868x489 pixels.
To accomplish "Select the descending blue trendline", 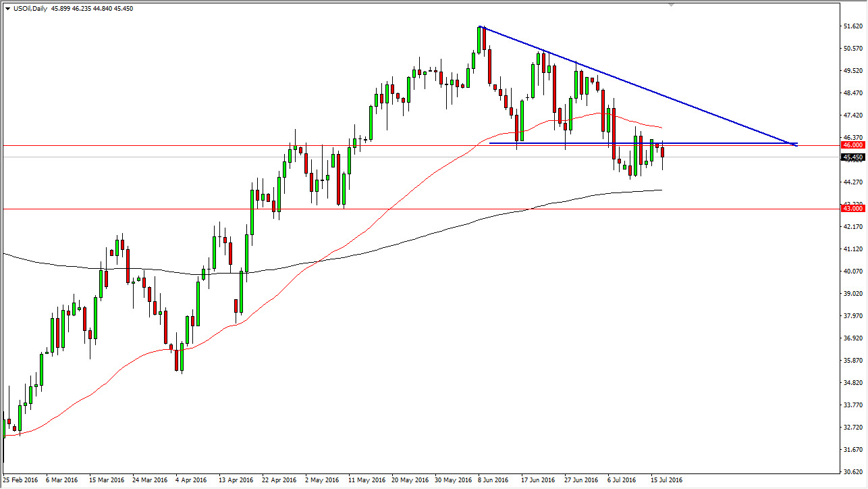I will (x=638, y=86).
